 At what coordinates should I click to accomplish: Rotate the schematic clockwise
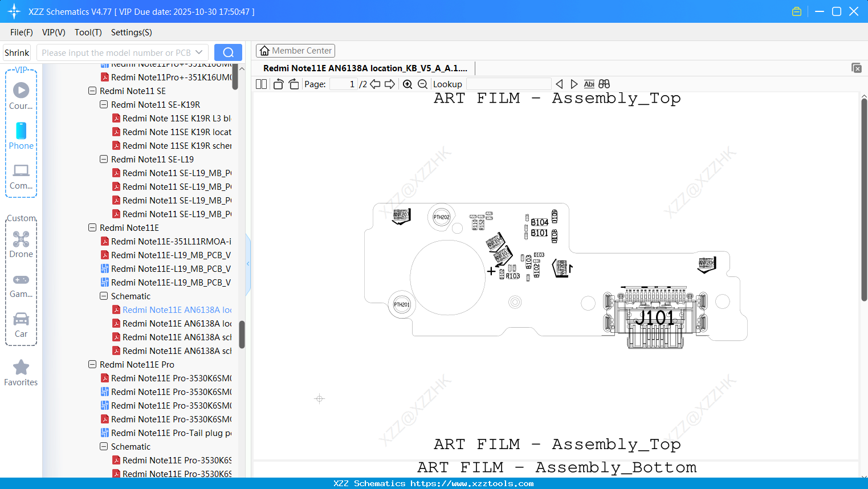pos(293,84)
